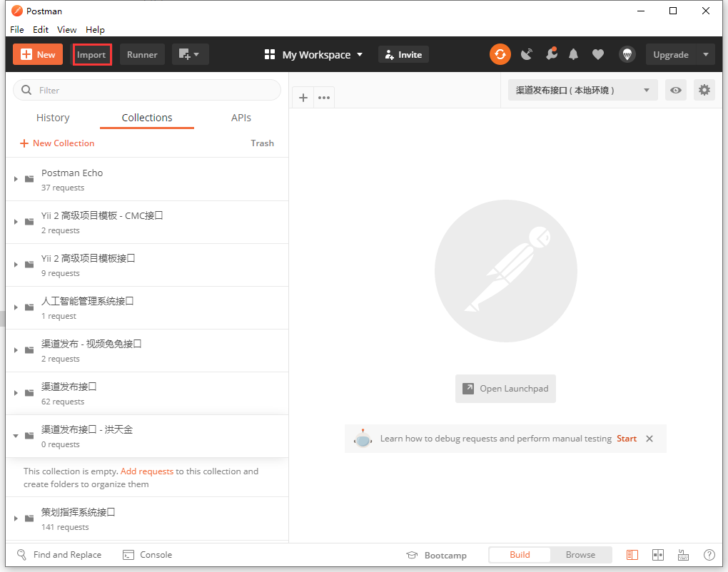Open Manage Environments gear icon
The image size is (728, 572).
pyautogui.click(x=704, y=90)
